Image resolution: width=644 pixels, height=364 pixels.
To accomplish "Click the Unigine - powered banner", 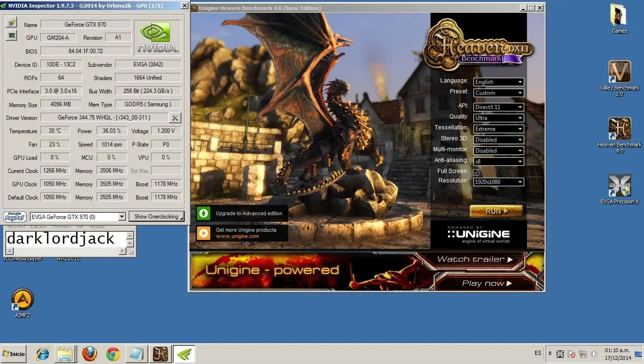I will pos(272,271).
